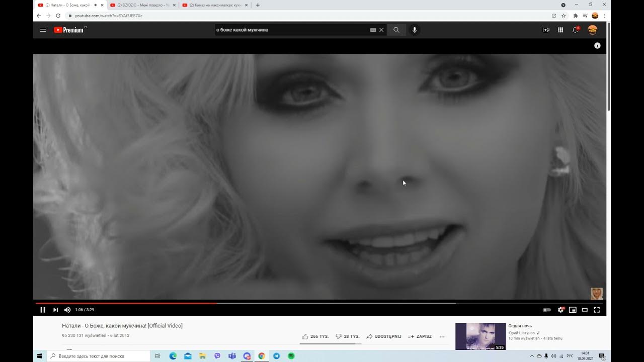644x362 pixels.
Task: Show video info cards icon
Action: tap(597, 46)
